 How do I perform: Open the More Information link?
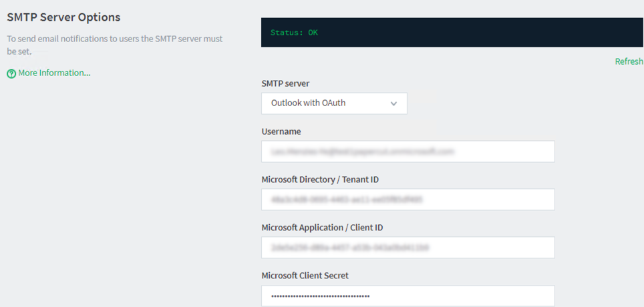point(54,73)
